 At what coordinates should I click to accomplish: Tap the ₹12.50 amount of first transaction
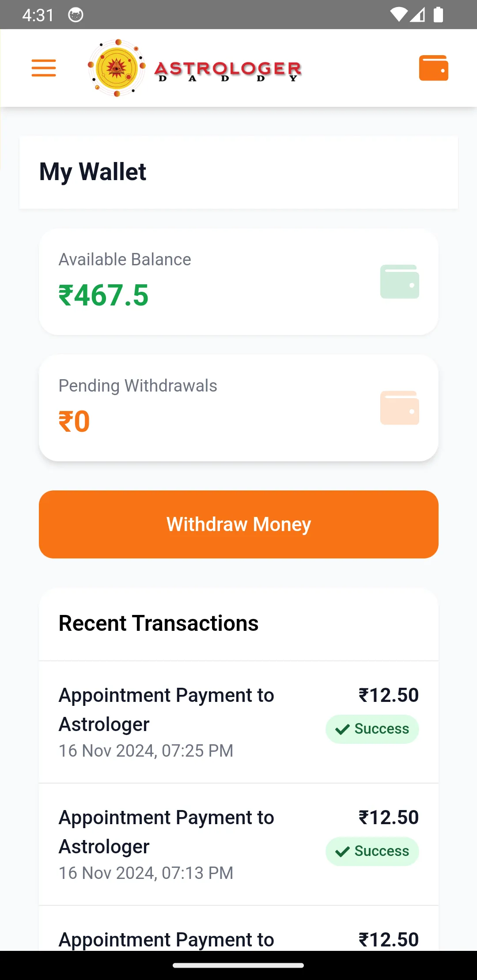click(x=389, y=695)
